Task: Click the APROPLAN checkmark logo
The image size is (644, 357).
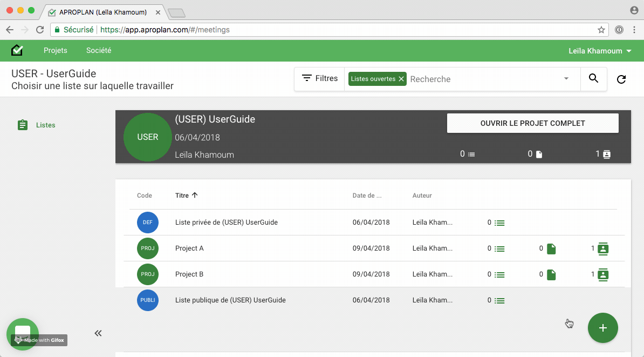Action: point(17,50)
